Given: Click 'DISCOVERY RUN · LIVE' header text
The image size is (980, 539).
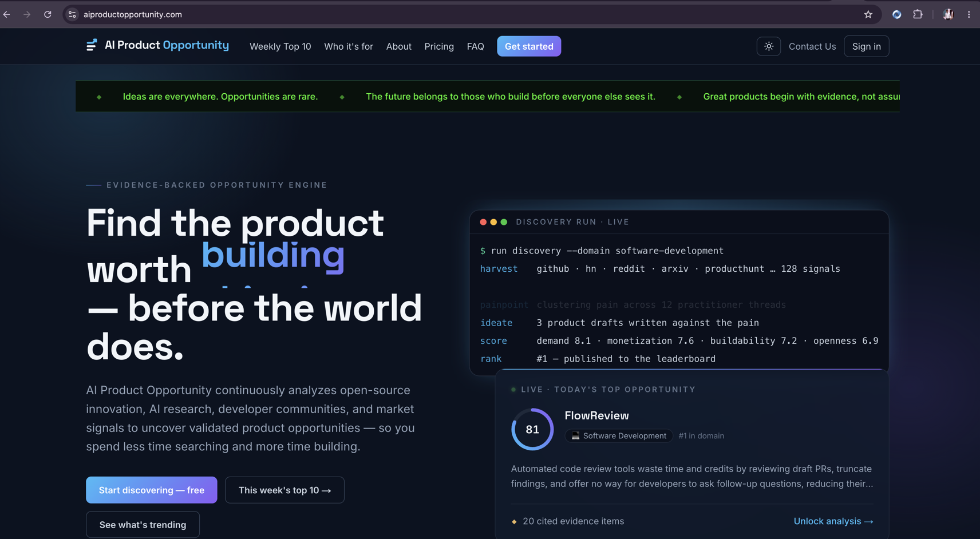Looking at the screenshot, I should click(572, 222).
